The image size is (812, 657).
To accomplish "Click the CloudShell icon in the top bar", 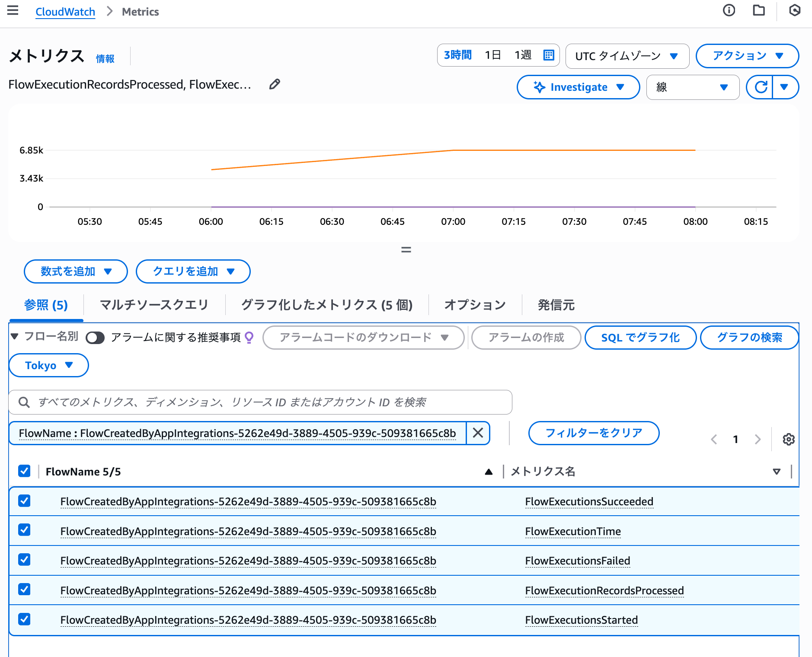I will click(x=795, y=11).
